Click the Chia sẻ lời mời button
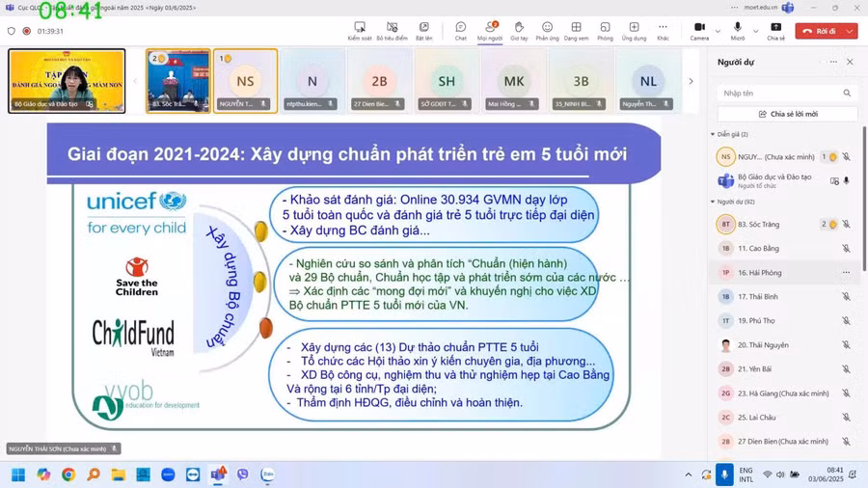The height and width of the screenshot is (488, 868). tap(787, 114)
